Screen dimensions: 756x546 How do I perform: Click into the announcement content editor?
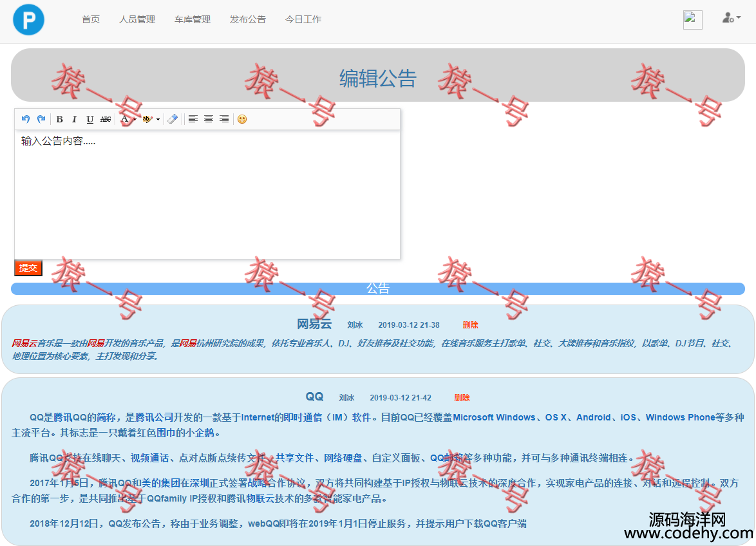pos(207,194)
